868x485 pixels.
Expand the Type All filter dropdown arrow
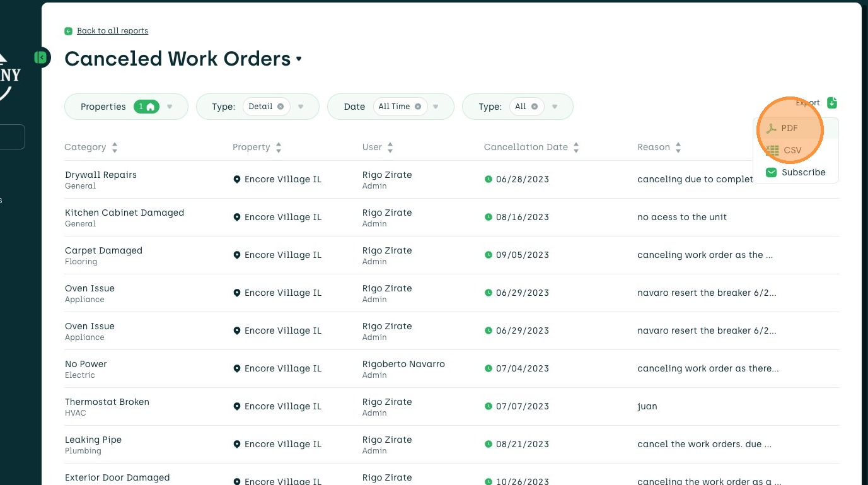pyautogui.click(x=555, y=107)
